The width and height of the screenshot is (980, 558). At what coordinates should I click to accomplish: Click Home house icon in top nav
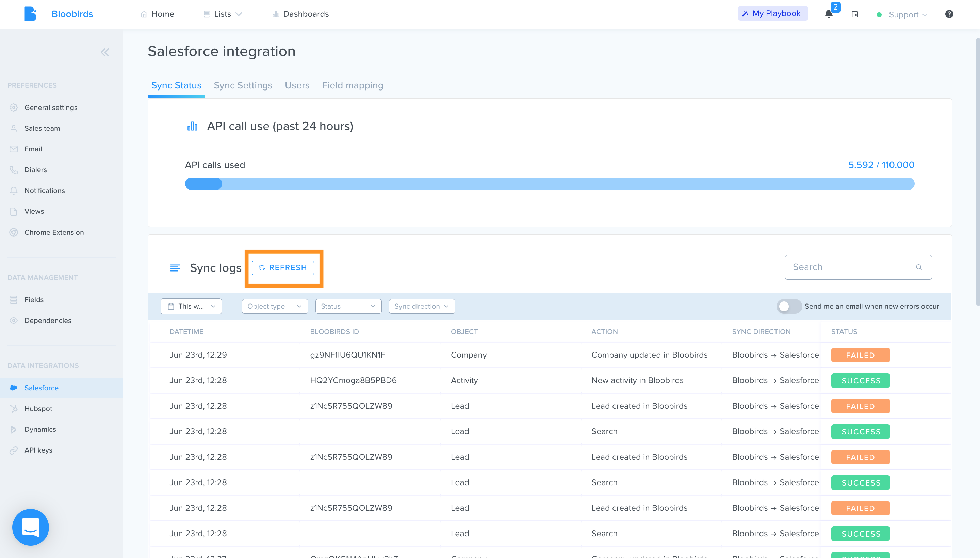[144, 14]
